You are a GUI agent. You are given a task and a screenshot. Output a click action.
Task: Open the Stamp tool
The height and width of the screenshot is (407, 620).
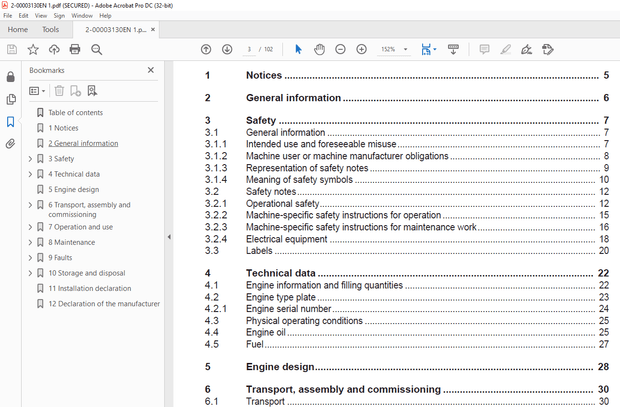pos(548,49)
